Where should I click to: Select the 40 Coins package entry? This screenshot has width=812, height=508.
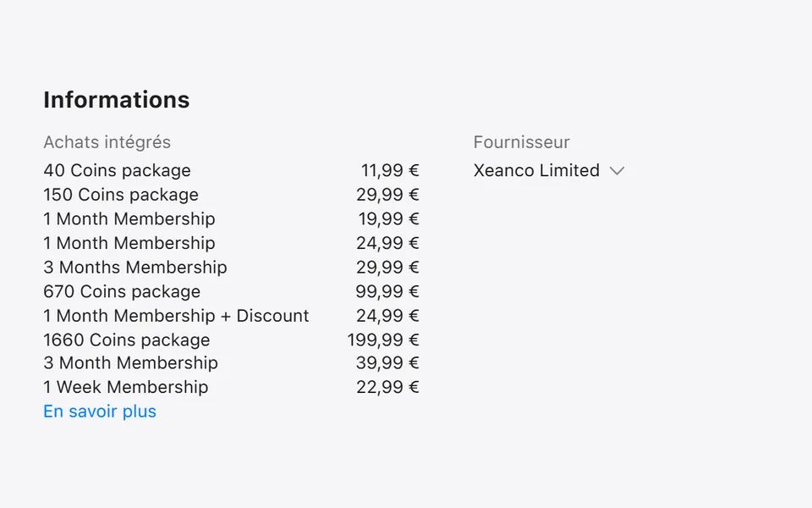point(231,170)
